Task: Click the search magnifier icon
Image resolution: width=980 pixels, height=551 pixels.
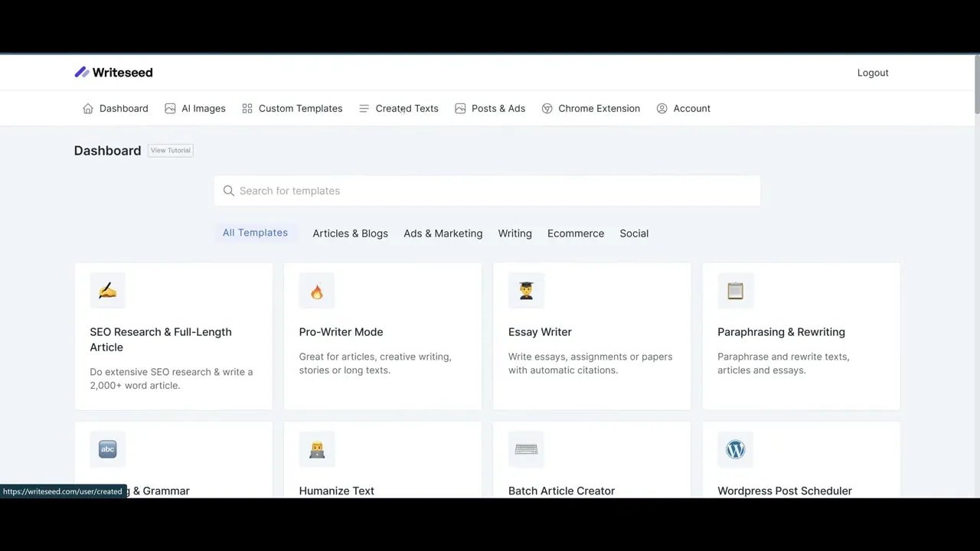Action: click(228, 190)
